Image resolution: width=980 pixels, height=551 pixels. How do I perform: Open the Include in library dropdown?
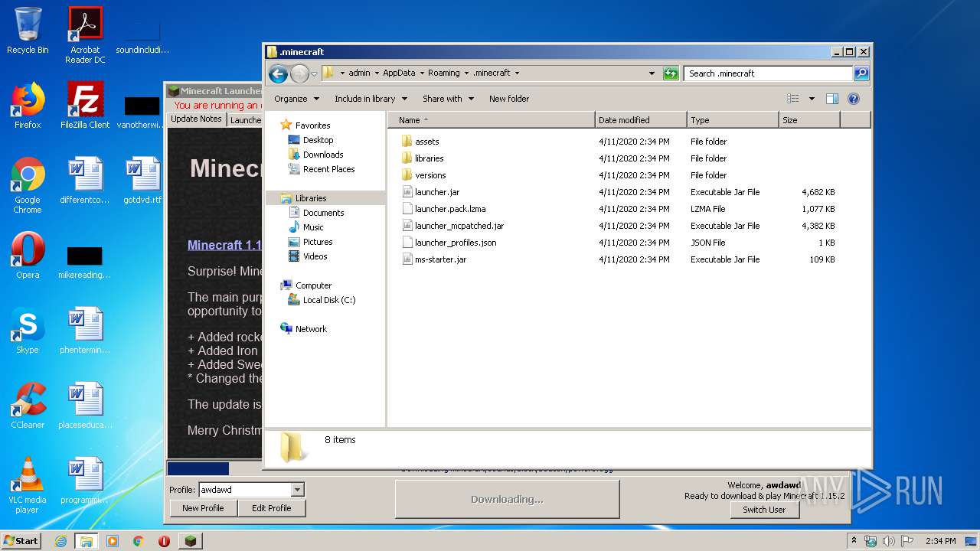[371, 99]
